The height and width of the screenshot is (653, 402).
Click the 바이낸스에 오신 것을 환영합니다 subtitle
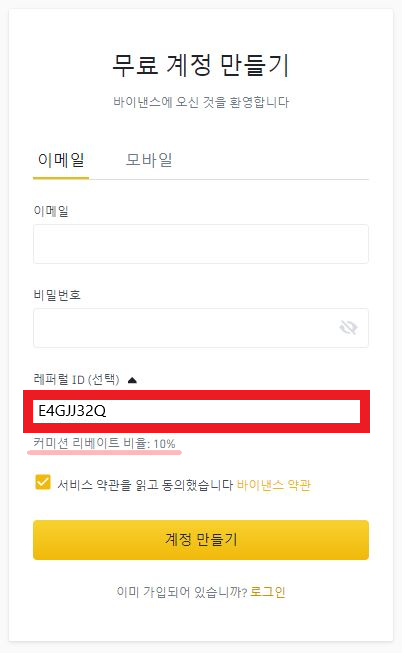click(x=201, y=102)
